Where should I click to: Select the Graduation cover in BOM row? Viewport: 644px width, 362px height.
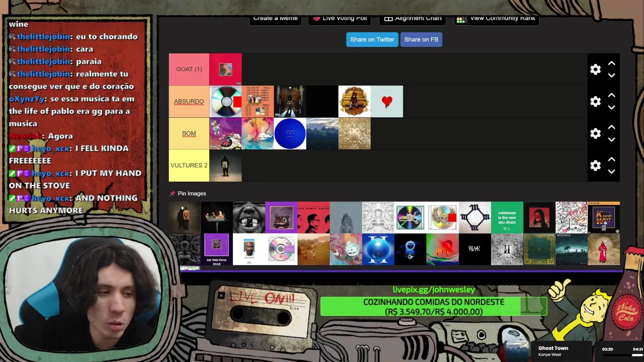[x=225, y=134]
